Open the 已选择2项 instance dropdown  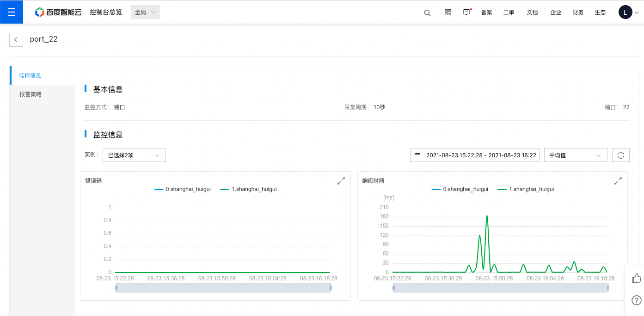tap(134, 155)
